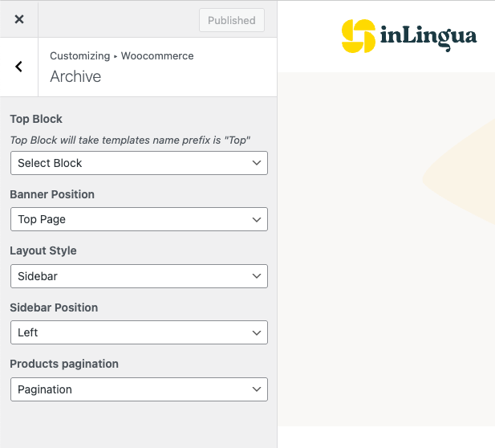Click the Archive section heading
This screenshot has height=448, width=495.
[x=75, y=77]
